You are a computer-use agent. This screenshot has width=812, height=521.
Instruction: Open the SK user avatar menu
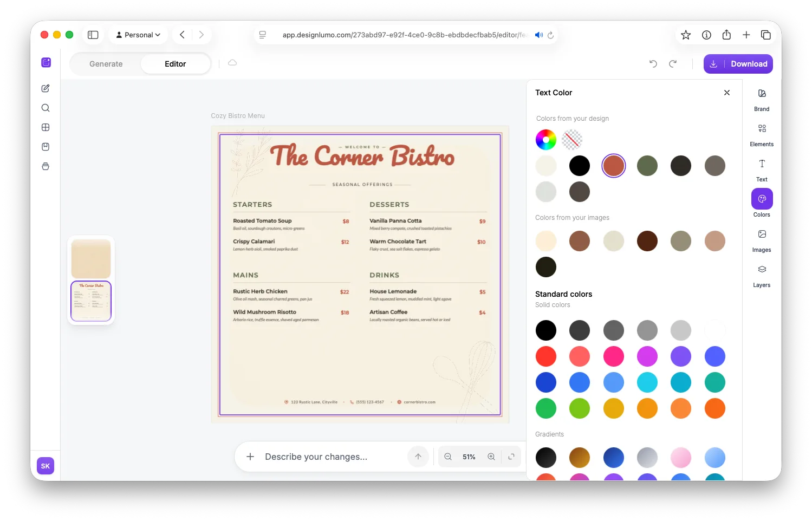pyautogui.click(x=46, y=466)
